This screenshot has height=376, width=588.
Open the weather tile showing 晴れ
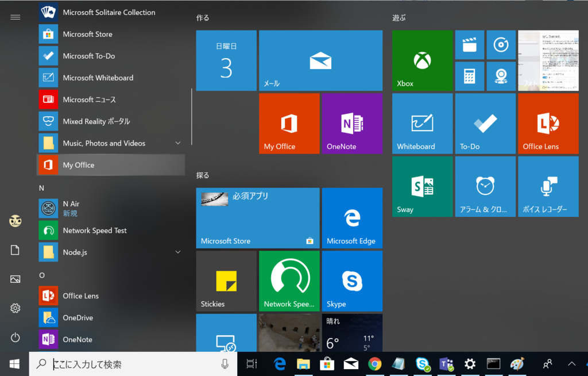[x=352, y=333]
